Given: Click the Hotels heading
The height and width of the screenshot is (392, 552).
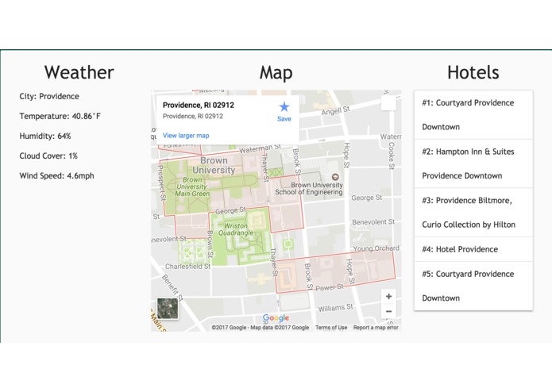Looking at the screenshot, I should pos(473,72).
